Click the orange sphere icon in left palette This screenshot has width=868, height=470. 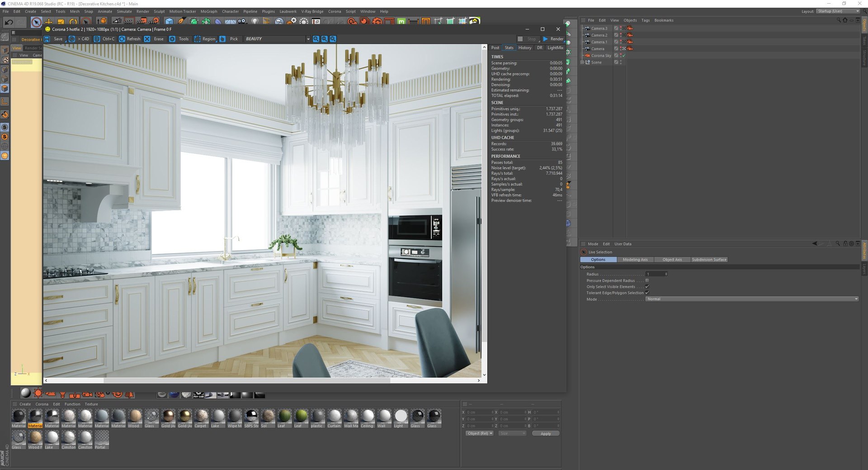(5, 156)
